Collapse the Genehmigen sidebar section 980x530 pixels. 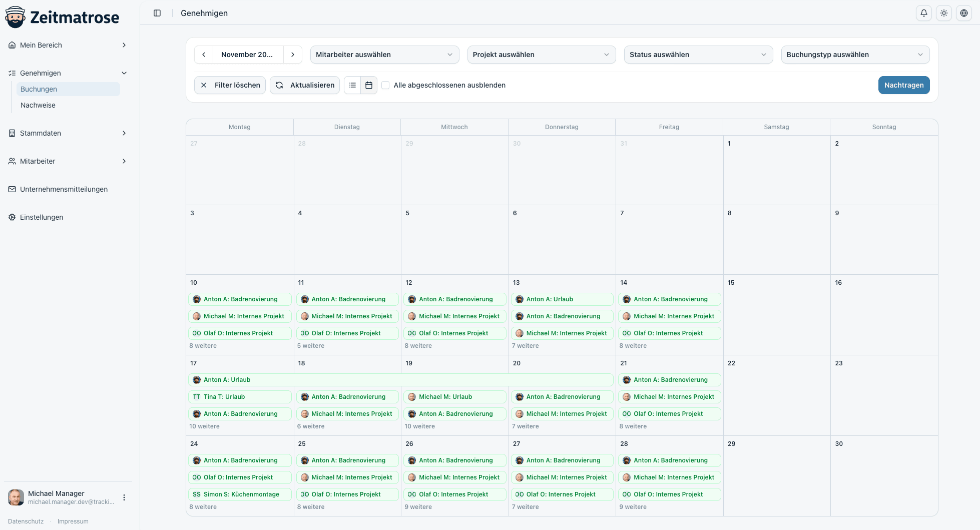68,73
